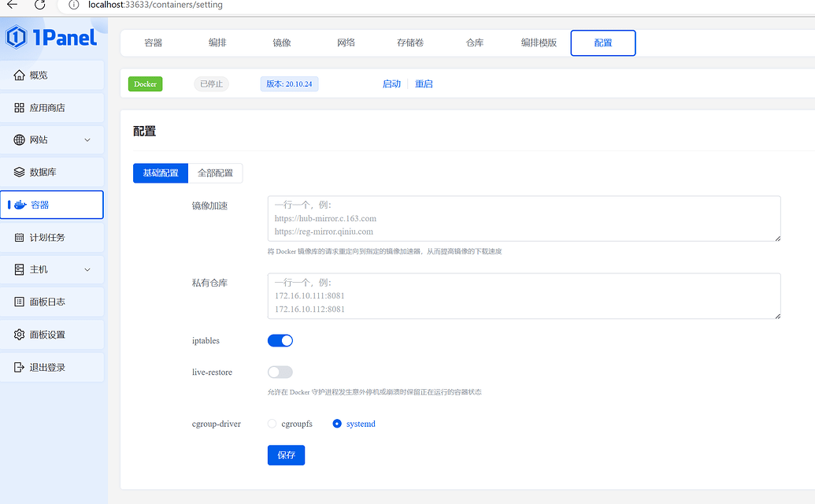Focus the 私有仓库 registry text area
815x504 pixels.
point(524,295)
